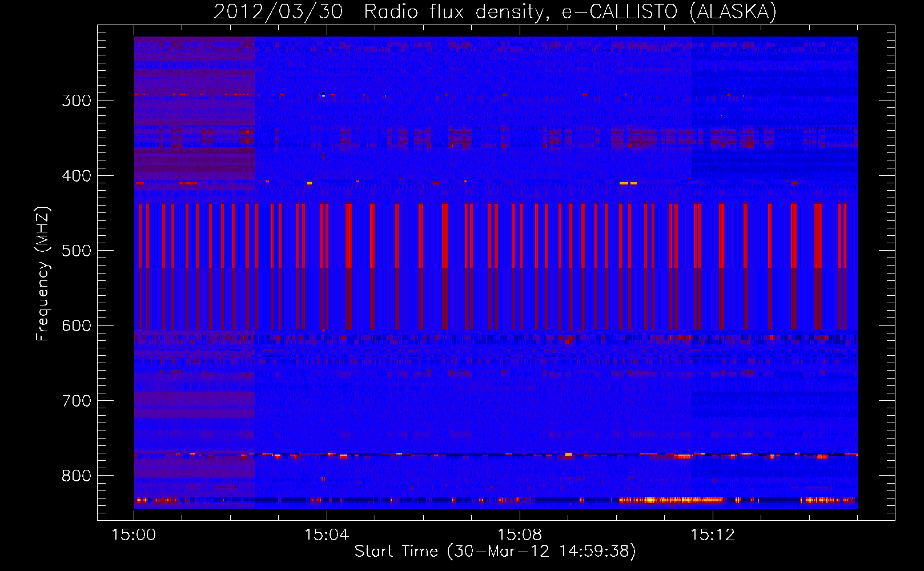Click the 'Frequency (MHZ)' axis label
This screenshot has width=924, height=571.
[43, 274]
